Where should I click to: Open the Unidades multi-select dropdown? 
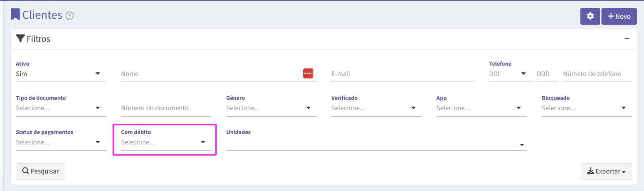tap(376, 144)
